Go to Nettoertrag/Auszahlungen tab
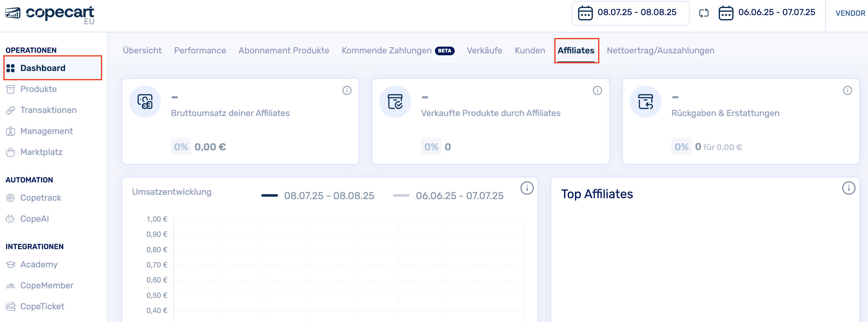 coord(660,51)
